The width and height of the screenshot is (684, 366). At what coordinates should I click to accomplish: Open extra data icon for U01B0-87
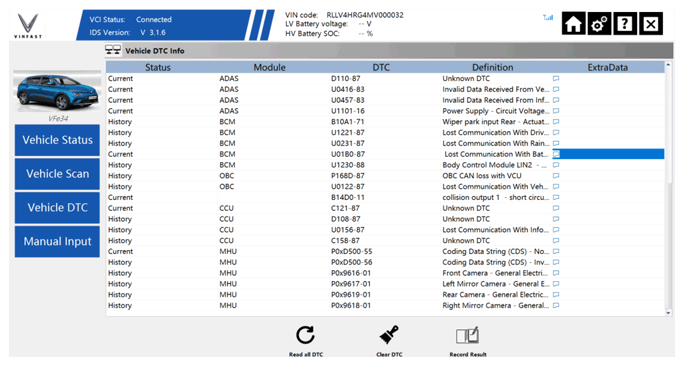pyautogui.click(x=556, y=154)
